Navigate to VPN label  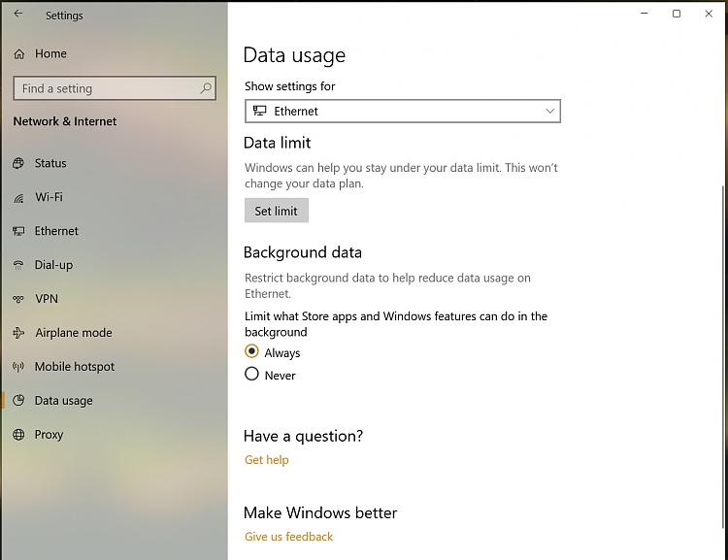pyautogui.click(x=47, y=299)
